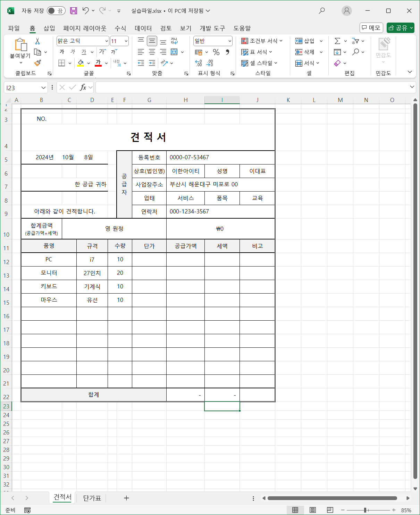Click the fill color yellow swatch
The width and height of the screenshot is (420, 515).
[81, 63]
